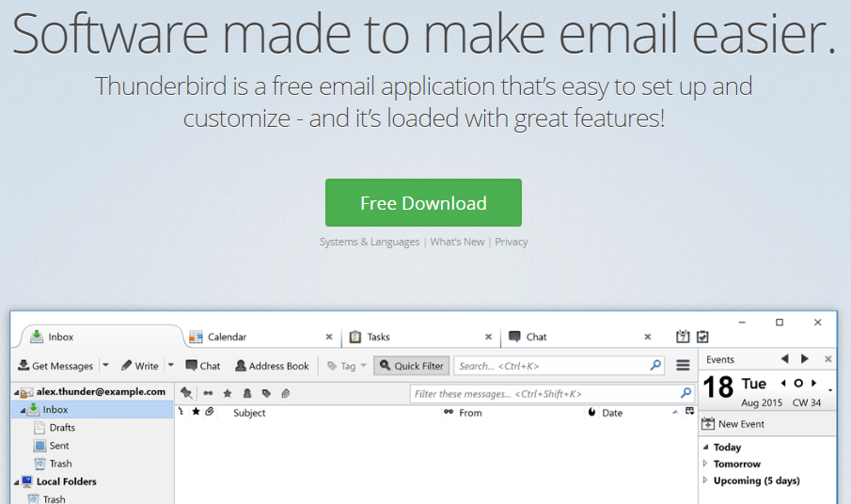Image resolution: width=851 pixels, height=504 pixels.
Task: Toggle attachment messages filter
Action: pos(286,393)
